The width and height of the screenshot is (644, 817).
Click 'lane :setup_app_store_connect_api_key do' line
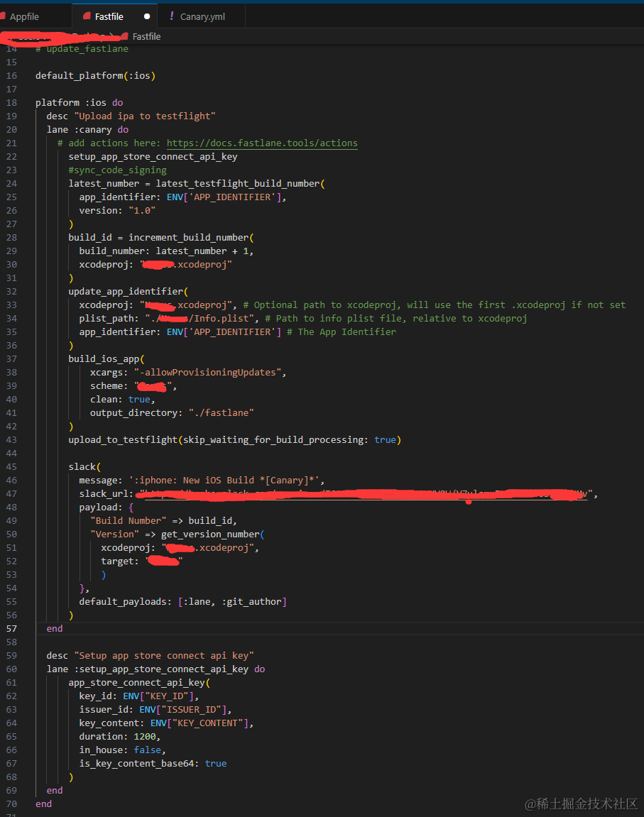[x=155, y=669]
